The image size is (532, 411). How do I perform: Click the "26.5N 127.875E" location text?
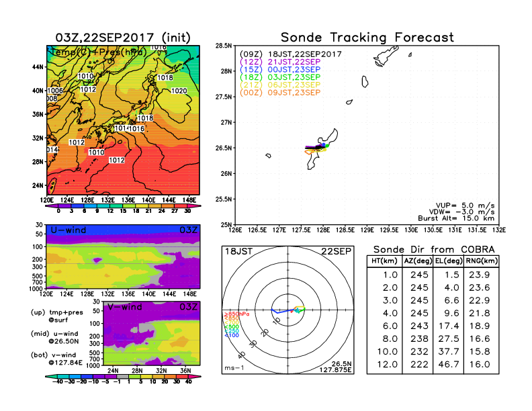tap(335, 367)
